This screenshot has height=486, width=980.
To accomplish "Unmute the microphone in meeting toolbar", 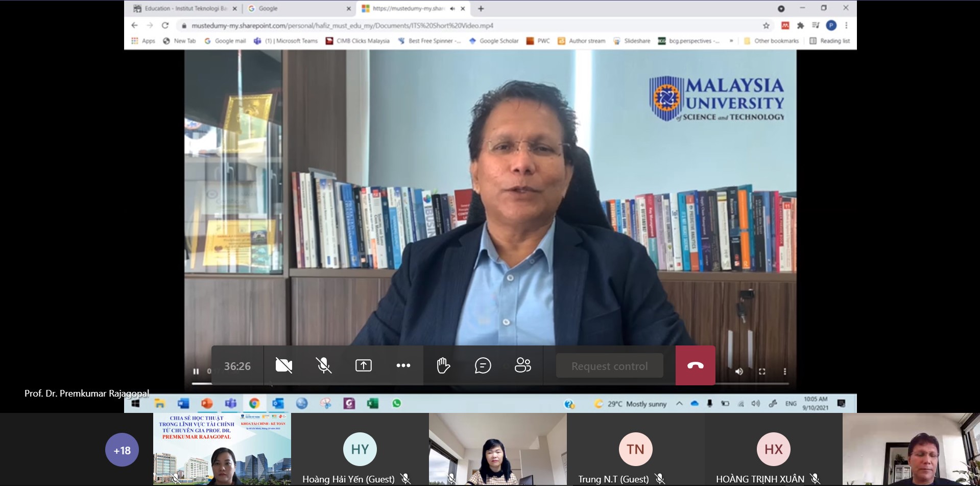I will [x=323, y=365].
